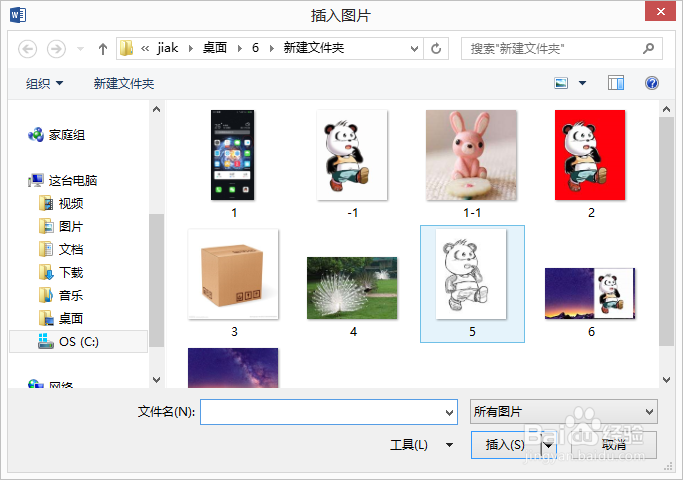Open the 组织 menu
Screen dimensions: 683x480
tap(44, 83)
